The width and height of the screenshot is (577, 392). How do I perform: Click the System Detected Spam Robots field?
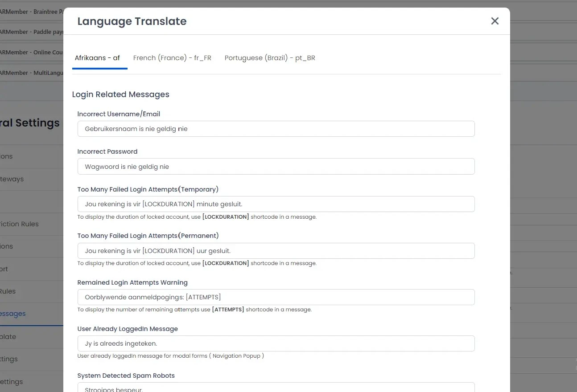click(276, 388)
